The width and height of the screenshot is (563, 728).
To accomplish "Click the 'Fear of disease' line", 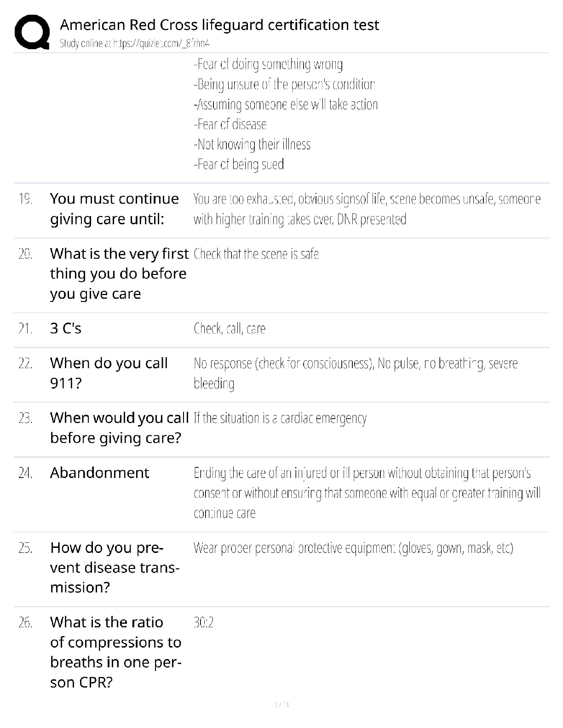I will pyautogui.click(x=230, y=124).
